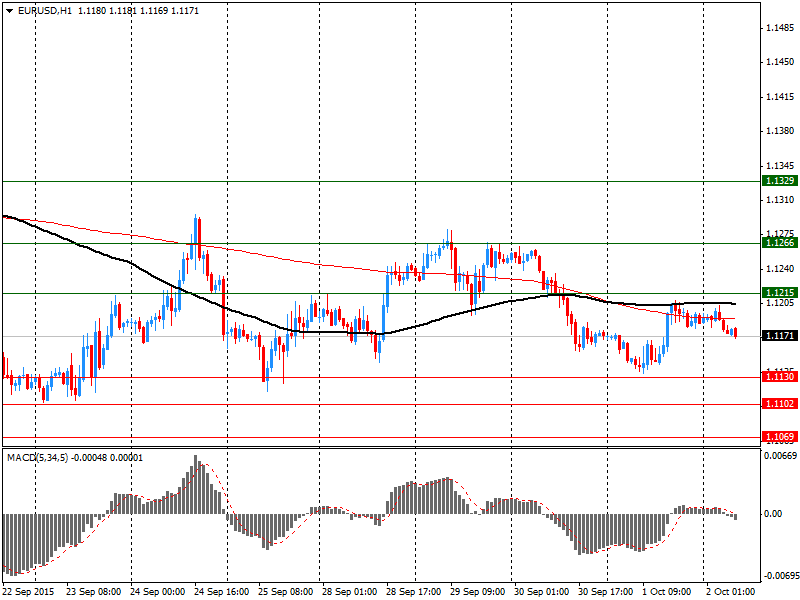
Task: Click the 1.1215 green price level label
Action: [x=780, y=293]
